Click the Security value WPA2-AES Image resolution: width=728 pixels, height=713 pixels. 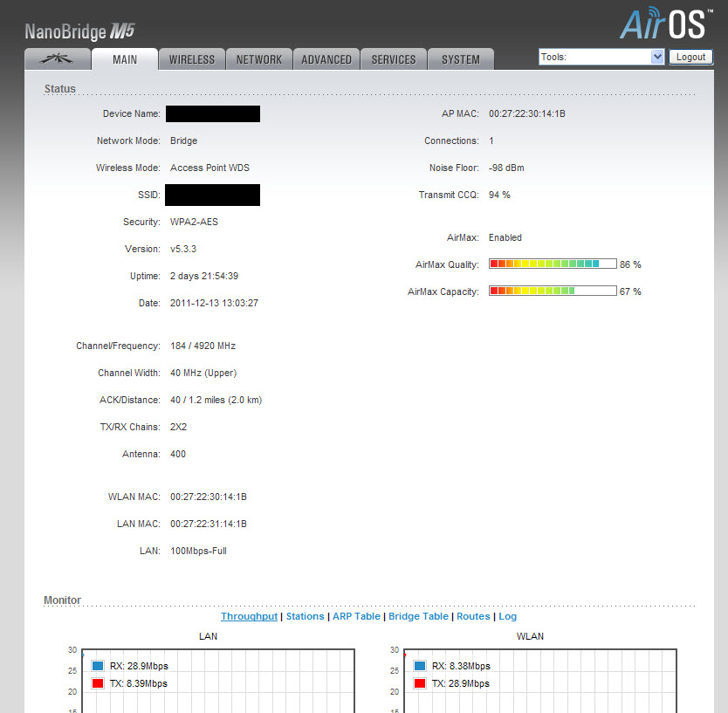click(x=194, y=222)
